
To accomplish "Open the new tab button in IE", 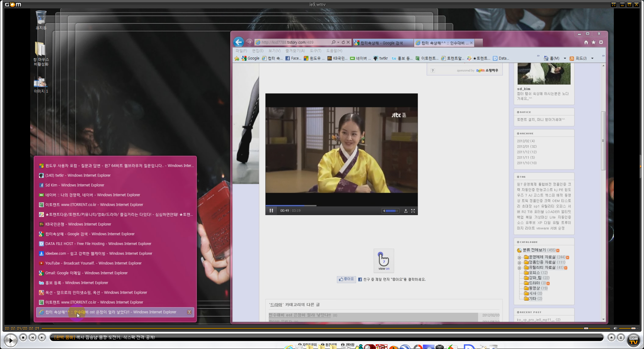I will pos(479,43).
